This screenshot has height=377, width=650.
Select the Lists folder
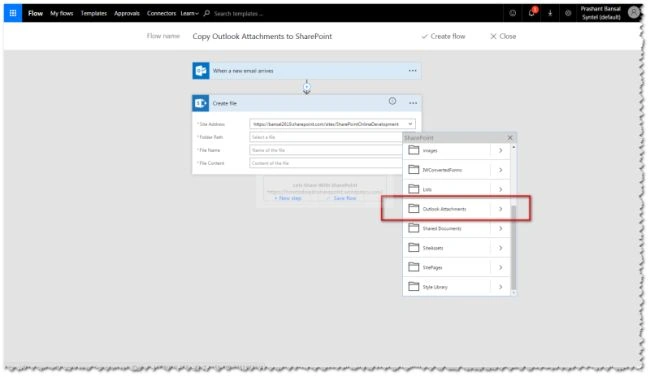(446, 190)
